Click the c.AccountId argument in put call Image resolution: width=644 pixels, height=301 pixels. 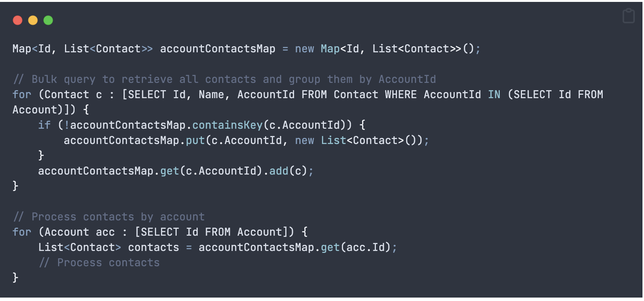pyautogui.click(x=246, y=140)
